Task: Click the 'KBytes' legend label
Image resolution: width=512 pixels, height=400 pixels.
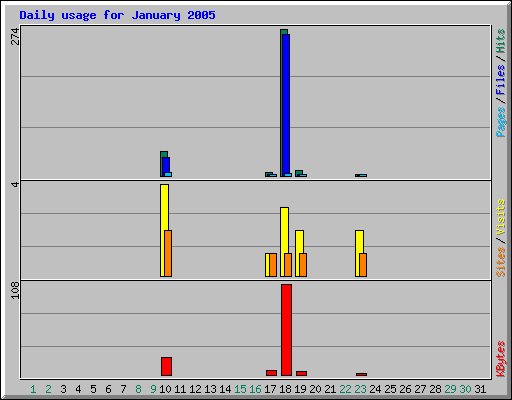Action: (501, 359)
